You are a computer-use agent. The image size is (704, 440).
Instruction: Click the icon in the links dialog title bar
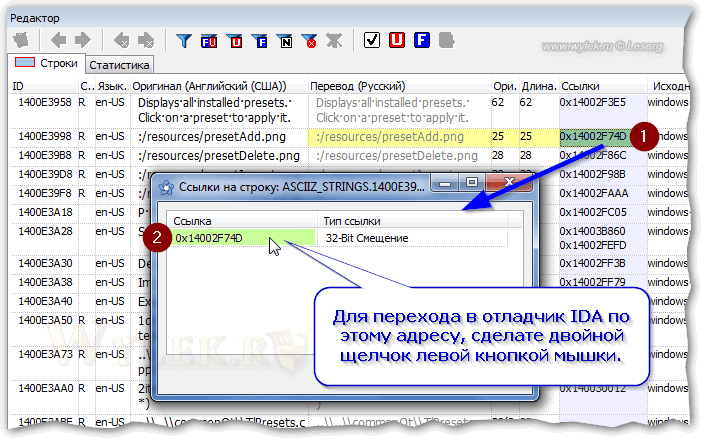[166, 187]
